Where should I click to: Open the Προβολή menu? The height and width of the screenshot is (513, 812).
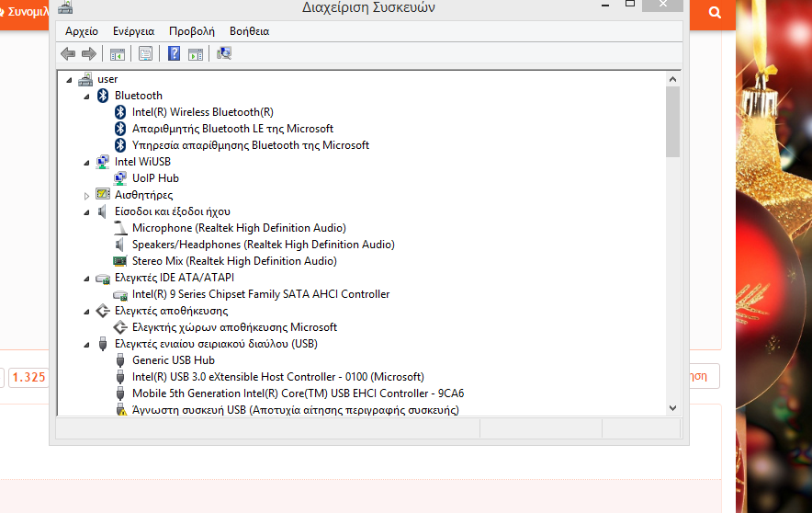191,31
